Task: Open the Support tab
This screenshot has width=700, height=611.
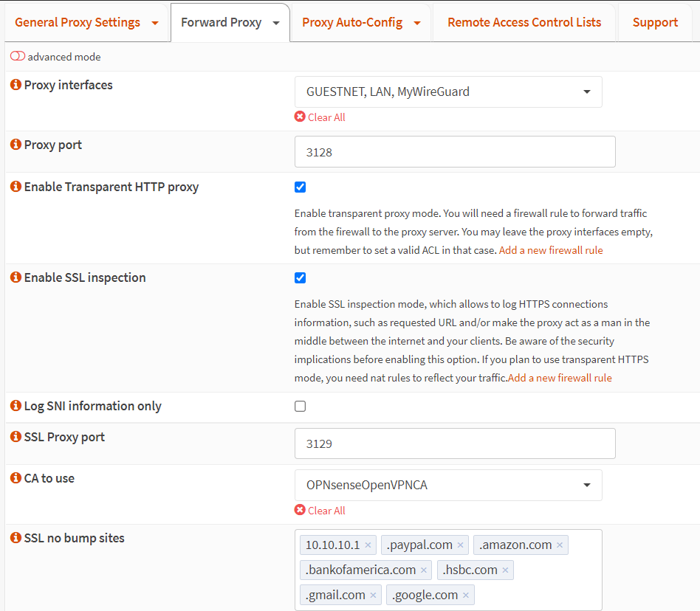Action: (655, 22)
